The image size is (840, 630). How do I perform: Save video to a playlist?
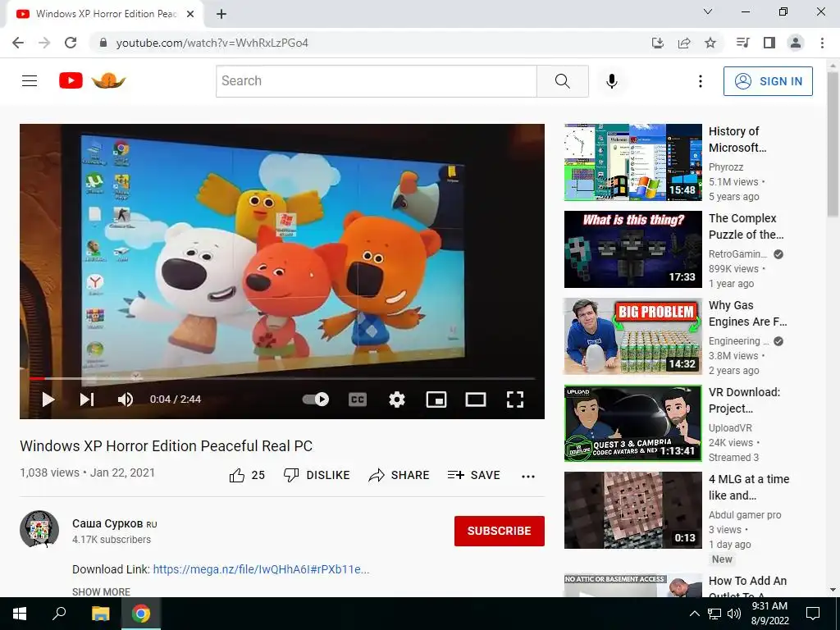[x=473, y=475]
